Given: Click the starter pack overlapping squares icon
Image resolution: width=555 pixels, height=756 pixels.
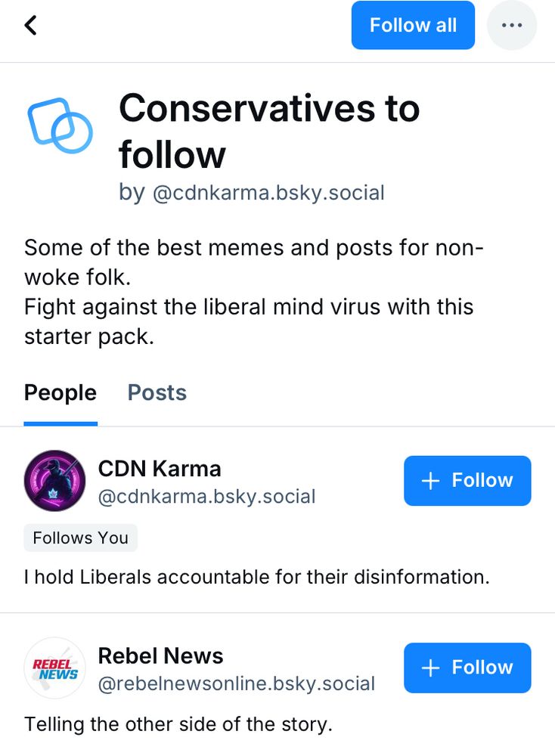Looking at the screenshot, I should (x=60, y=125).
